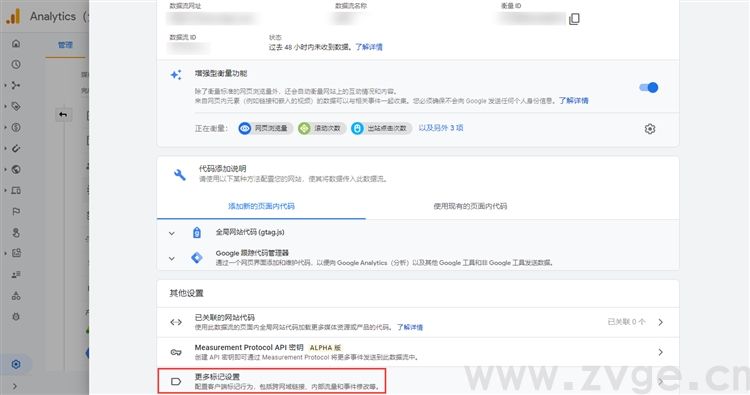The height and width of the screenshot is (395, 750).
Task: Expand the globe sidebar group arrow
Action: [x=5, y=169]
